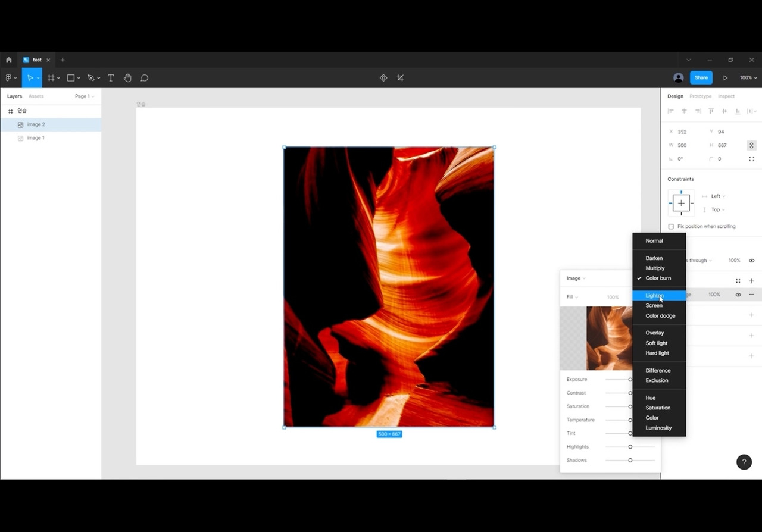The width and height of the screenshot is (762, 532).
Task: Click the image fill preview thumbnail
Action: 596,339
